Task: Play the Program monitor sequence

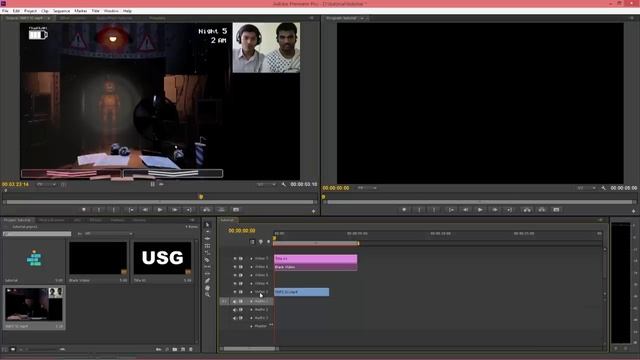Action: (x=480, y=210)
